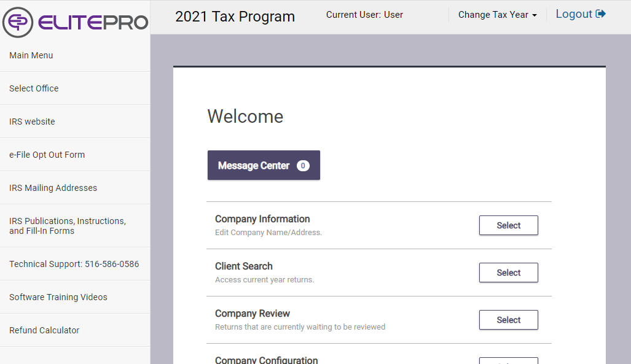Screen dimensions: 631x364
Task: Open Software Training Videos
Action: pyautogui.click(x=58, y=297)
